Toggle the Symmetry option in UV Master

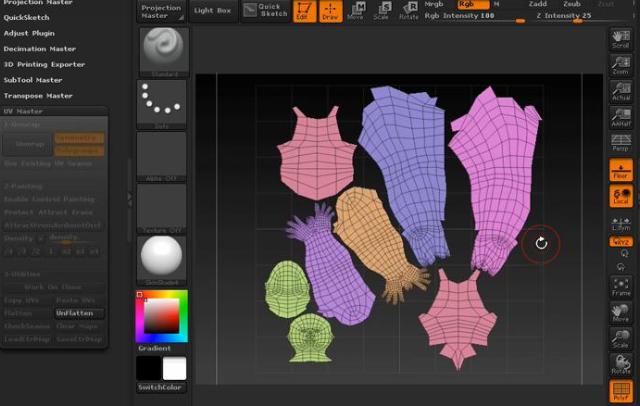tap(79, 138)
